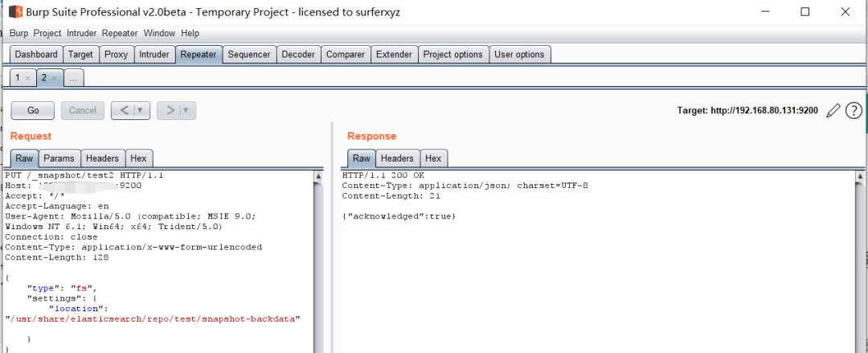Screen dimensions: 868x353
Task: Add new Repeater tab with ellipsis
Action: tap(73, 79)
